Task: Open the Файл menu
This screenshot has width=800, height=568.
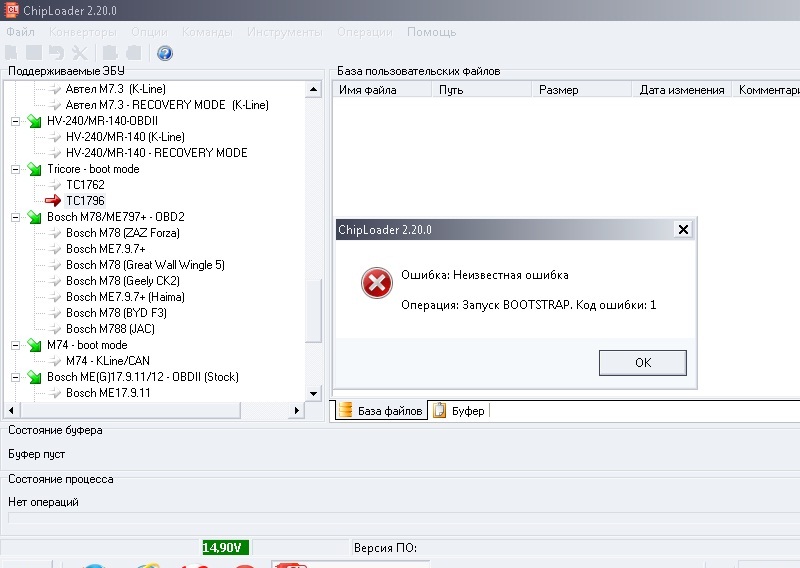Action: (20, 32)
